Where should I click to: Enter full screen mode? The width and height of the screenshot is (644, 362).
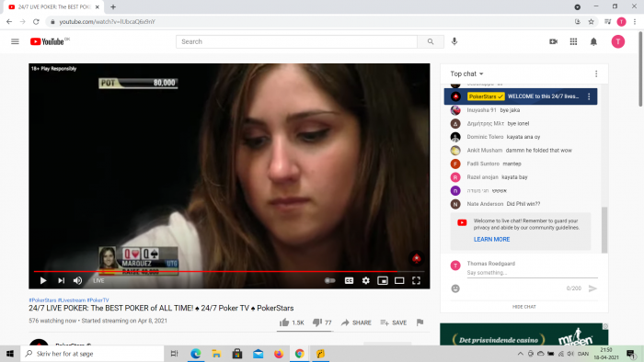[416, 280]
